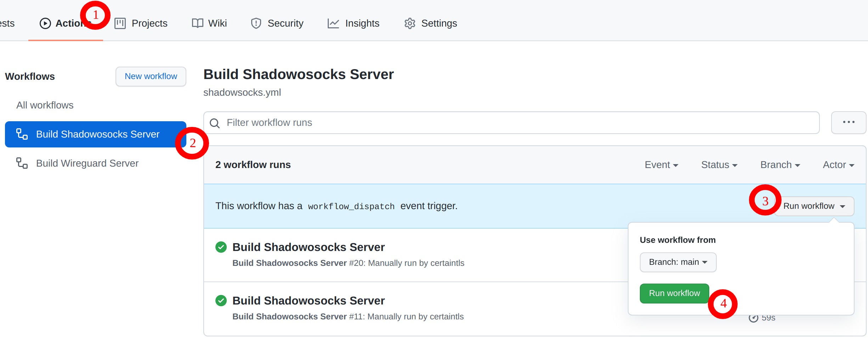The image size is (868, 341).
Task: Expand the Branch filter dropdown
Action: point(780,165)
